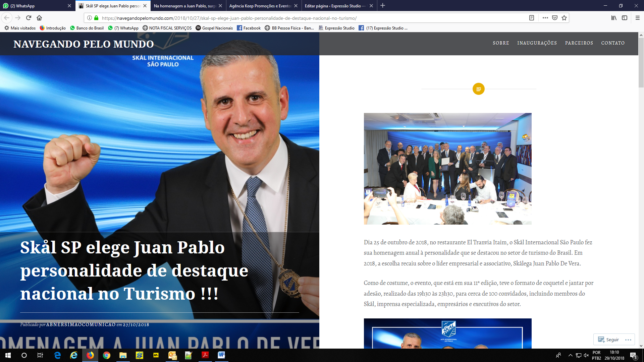Expand hidden system tray icons
The image size is (644, 362).
tap(571, 355)
